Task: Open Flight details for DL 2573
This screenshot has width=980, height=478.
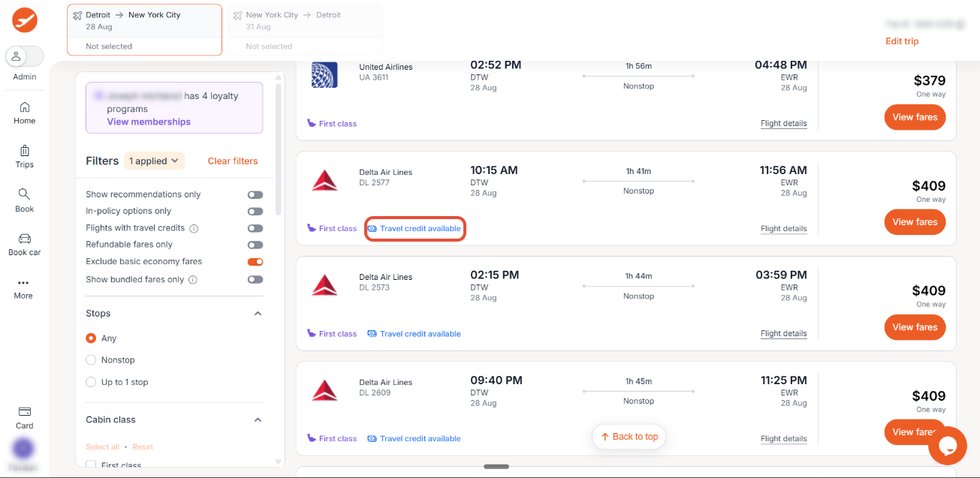Action: pyautogui.click(x=784, y=334)
